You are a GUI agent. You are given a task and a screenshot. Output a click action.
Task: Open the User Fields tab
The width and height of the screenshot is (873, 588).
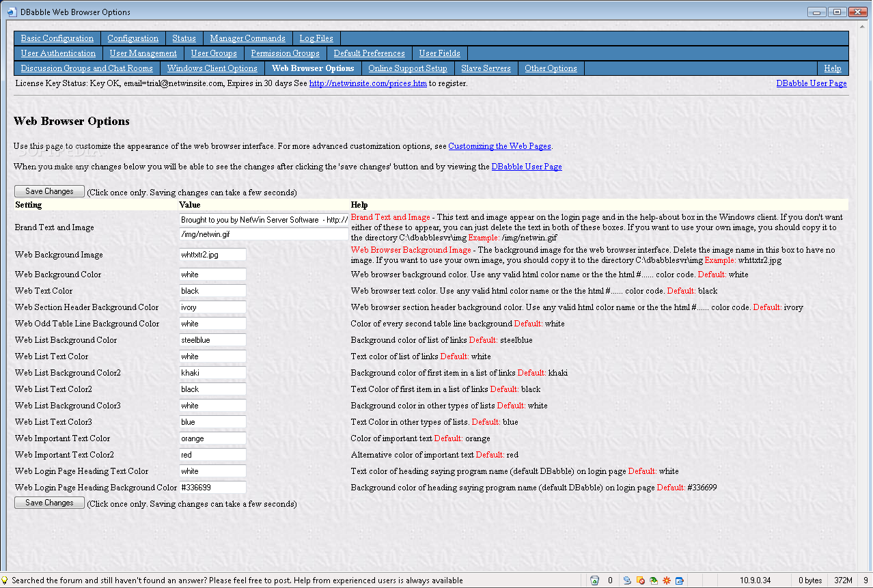[439, 53]
